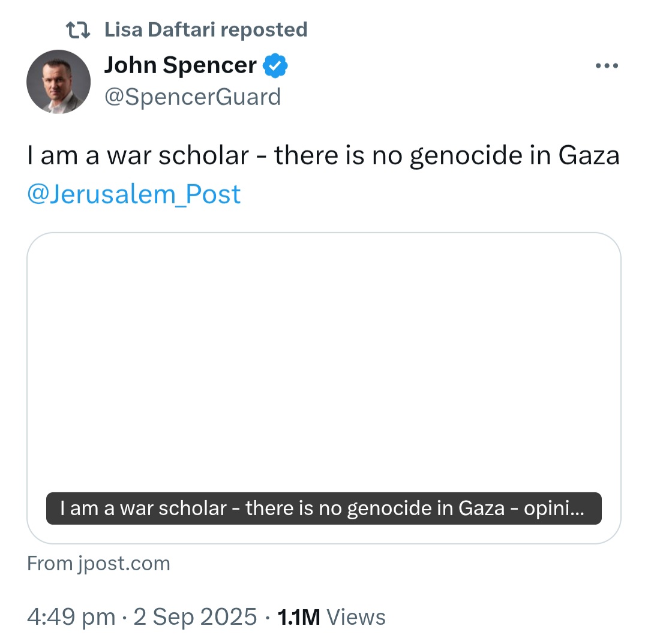Open John Spencer's profile picture
648x644 pixels.
pos(59,82)
